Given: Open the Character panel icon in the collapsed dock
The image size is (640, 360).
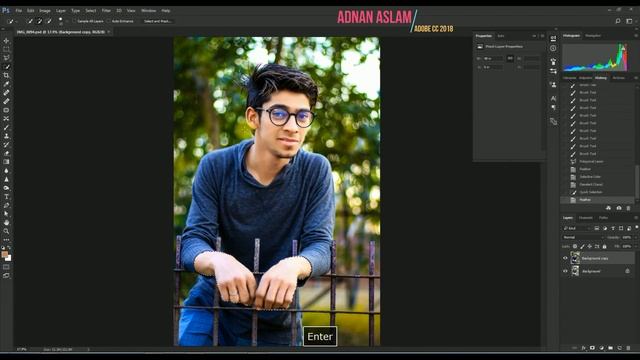Looking at the screenshot, I should [x=553, y=98].
